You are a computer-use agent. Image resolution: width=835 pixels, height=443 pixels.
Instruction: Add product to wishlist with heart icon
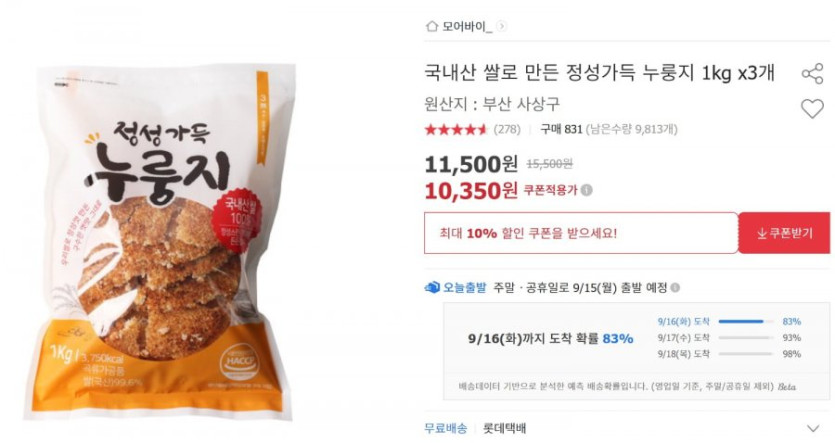click(x=812, y=109)
